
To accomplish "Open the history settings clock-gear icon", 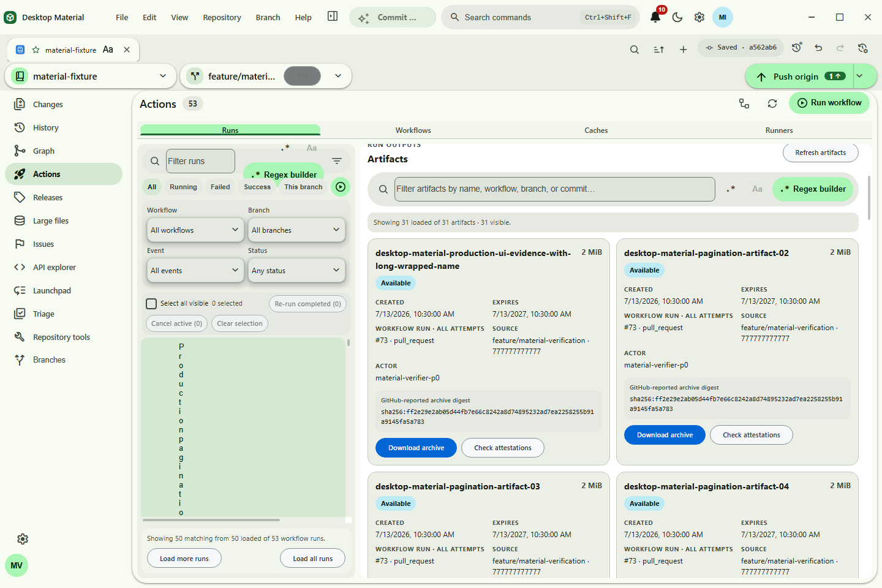I will pyautogui.click(x=862, y=47).
